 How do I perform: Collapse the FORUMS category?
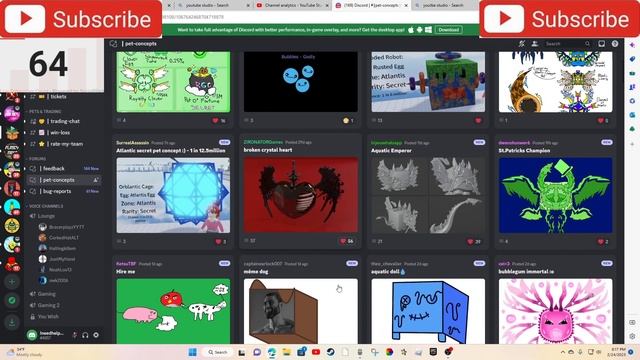[38, 159]
